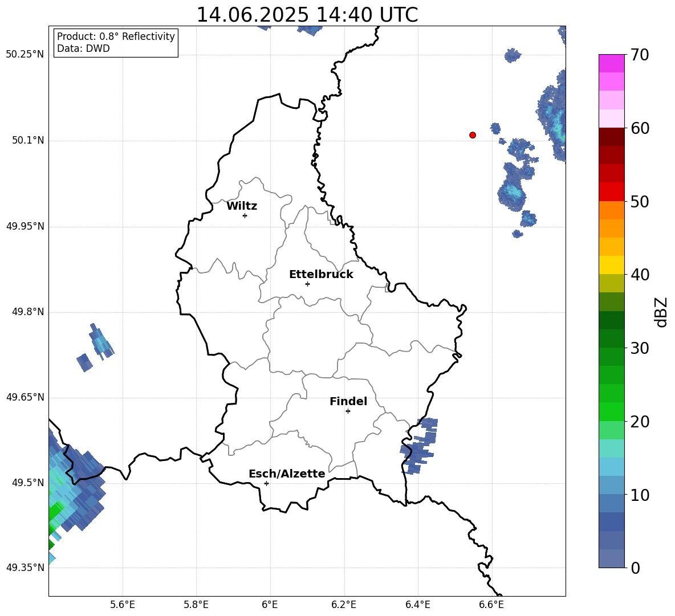Click the 5.8°E longitude label
Image resolution: width=675 pixels, height=616 pixels.
click(196, 605)
